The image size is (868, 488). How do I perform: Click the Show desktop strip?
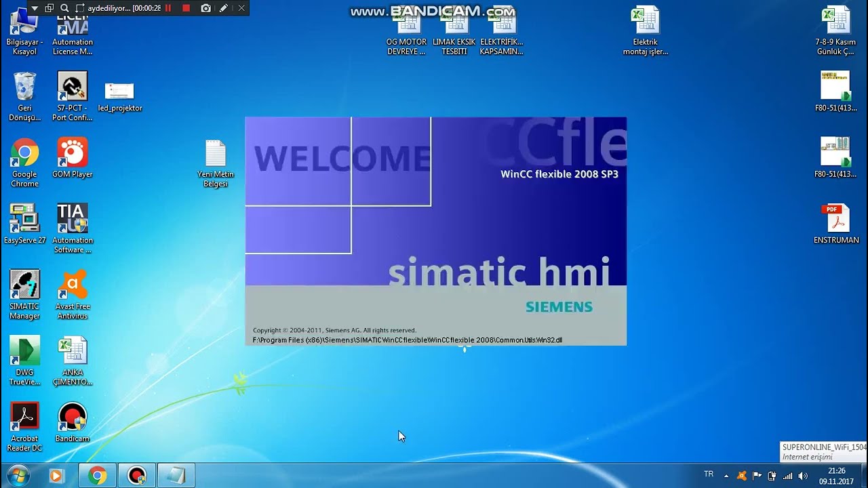point(863,476)
